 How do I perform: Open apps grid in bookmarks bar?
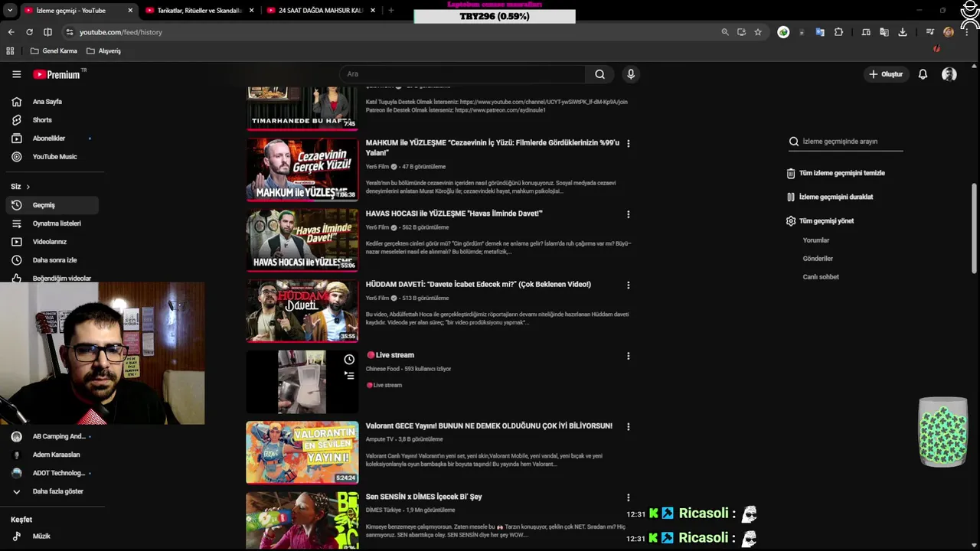[10, 51]
